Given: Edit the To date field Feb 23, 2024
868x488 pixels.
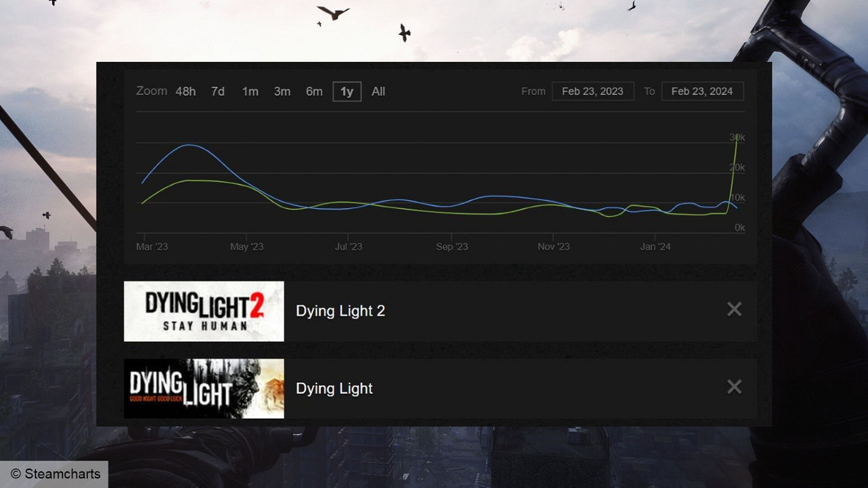Looking at the screenshot, I should 702,91.
